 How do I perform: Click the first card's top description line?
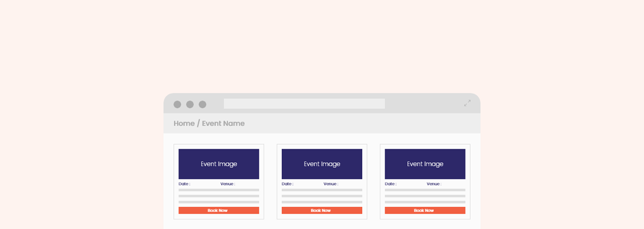(219, 190)
